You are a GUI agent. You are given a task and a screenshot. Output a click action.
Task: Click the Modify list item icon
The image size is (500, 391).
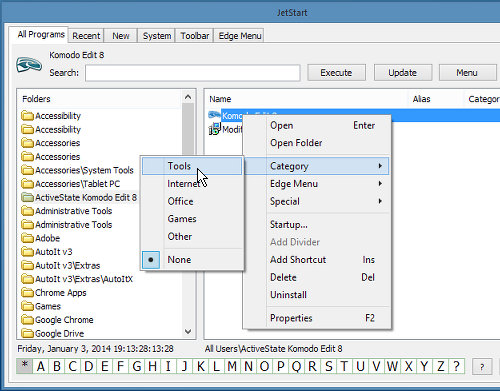tap(215, 129)
